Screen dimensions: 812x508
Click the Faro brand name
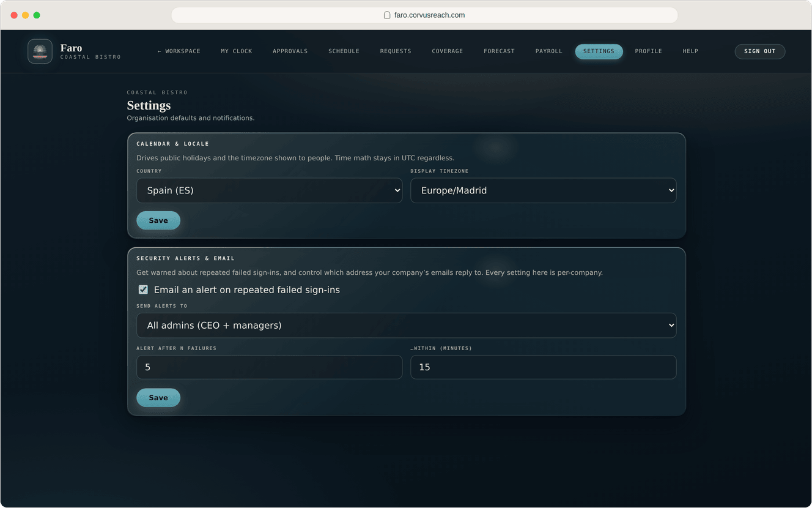click(71, 48)
